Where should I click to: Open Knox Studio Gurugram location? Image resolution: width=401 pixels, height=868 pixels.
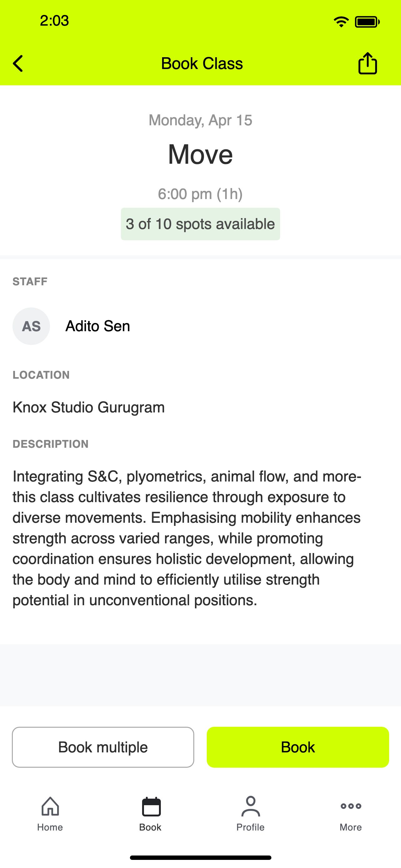pos(89,407)
